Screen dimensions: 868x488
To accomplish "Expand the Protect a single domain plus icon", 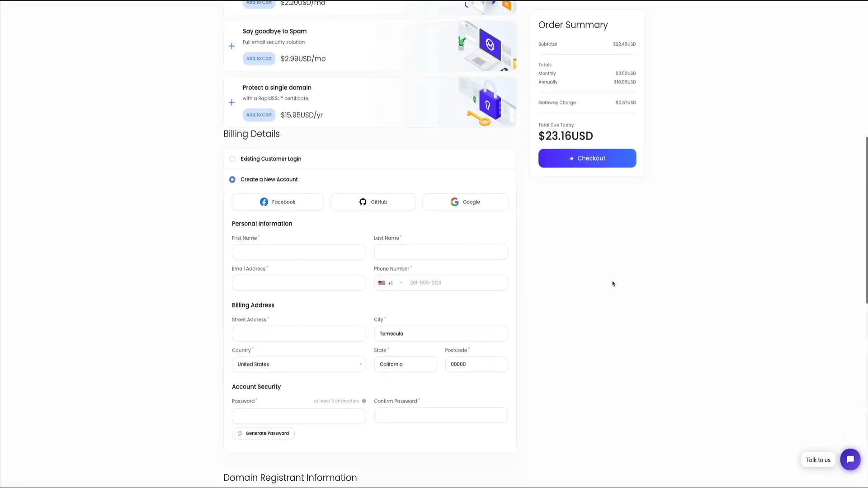I will point(232,103).
